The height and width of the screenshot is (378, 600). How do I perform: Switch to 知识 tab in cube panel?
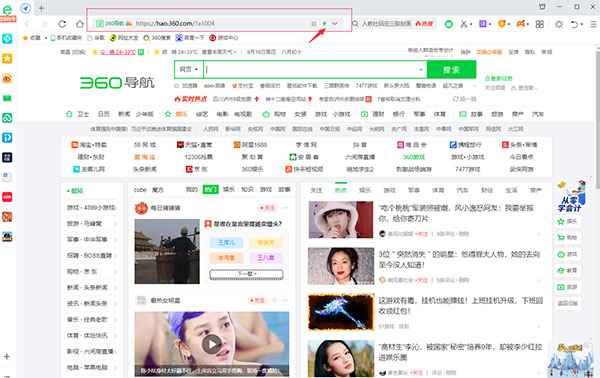(x=247, y=189)
